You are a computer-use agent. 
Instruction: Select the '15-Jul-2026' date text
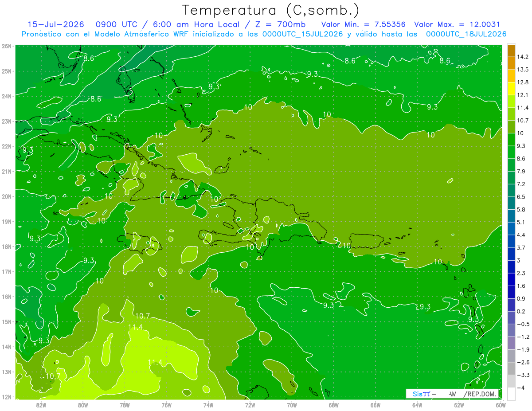(55, 24)
